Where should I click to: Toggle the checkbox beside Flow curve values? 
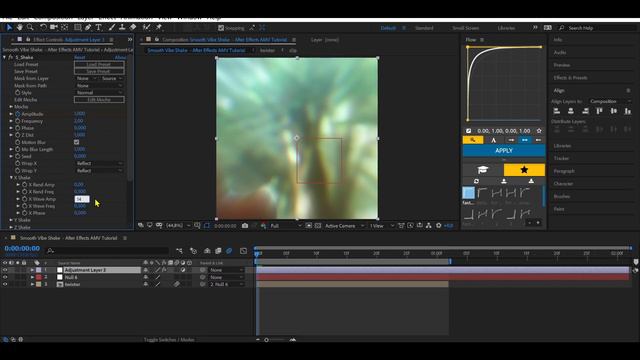pos(469,131)
